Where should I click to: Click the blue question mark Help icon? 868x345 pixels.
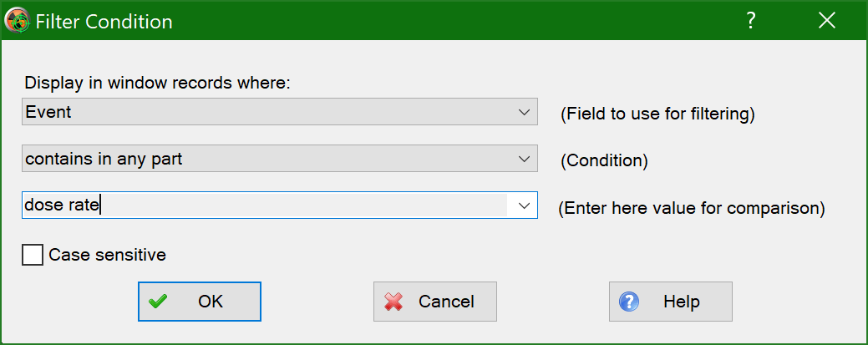point(629,302)
